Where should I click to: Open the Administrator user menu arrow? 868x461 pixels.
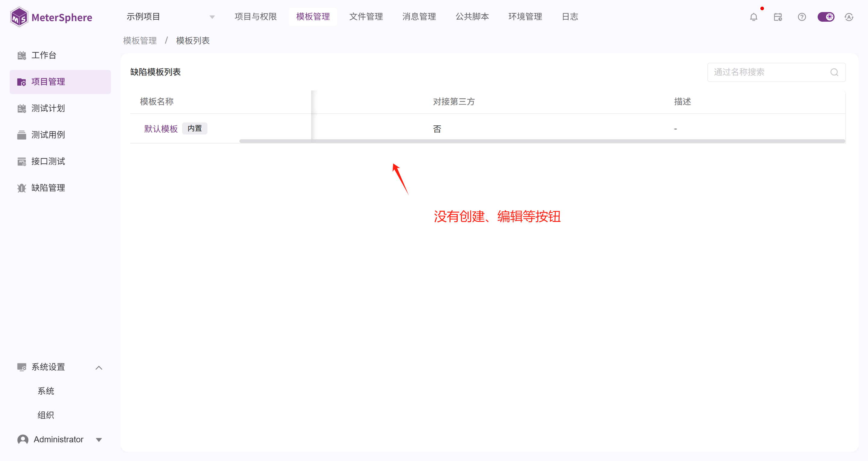99,440
